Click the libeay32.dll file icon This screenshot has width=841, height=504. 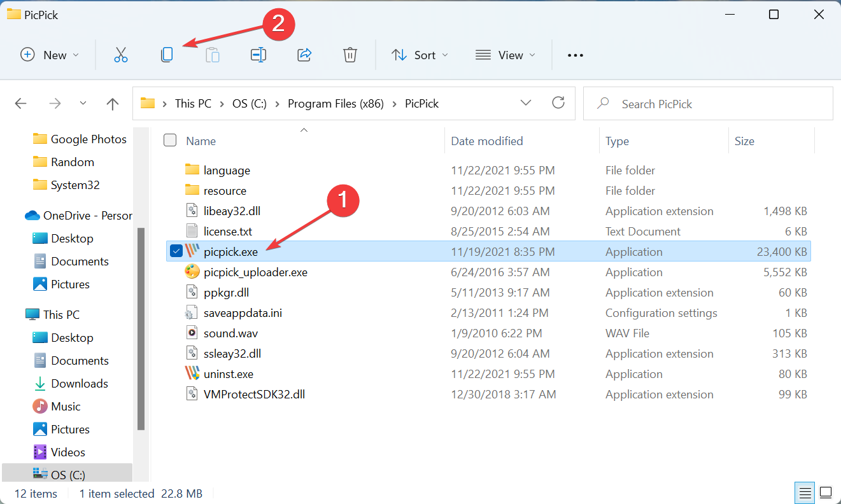click(192, 211)
